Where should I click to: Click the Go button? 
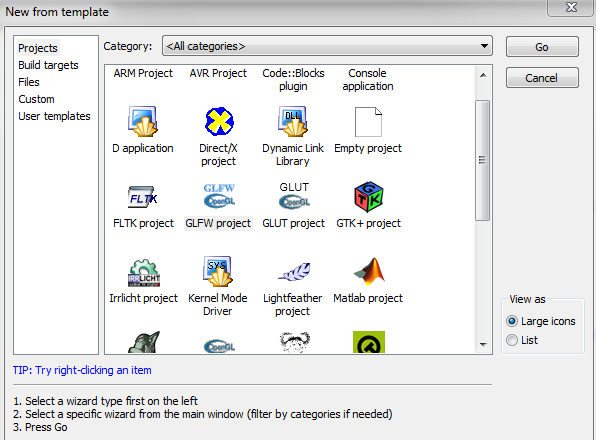[542, 47]
